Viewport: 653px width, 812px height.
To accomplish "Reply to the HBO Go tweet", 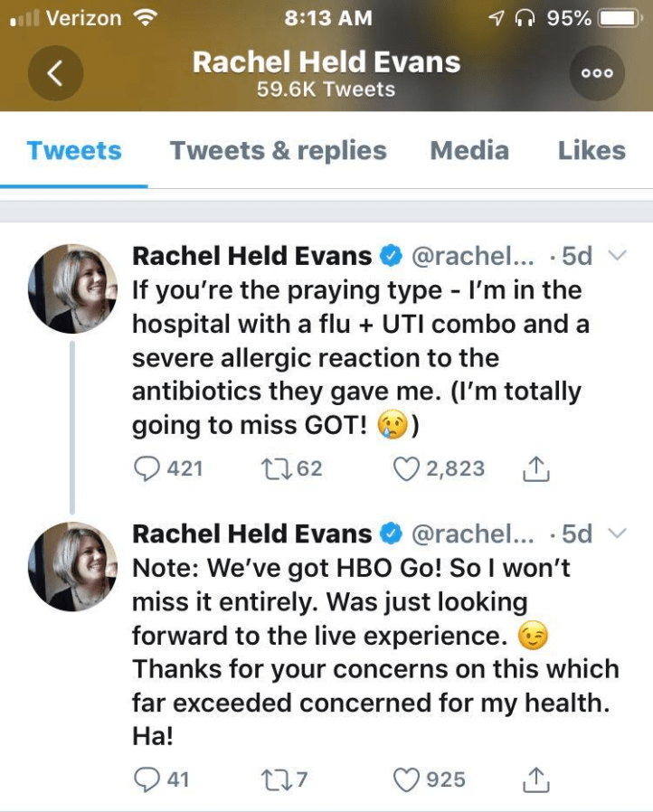I will pyautogui.click(x=147, y=779).
